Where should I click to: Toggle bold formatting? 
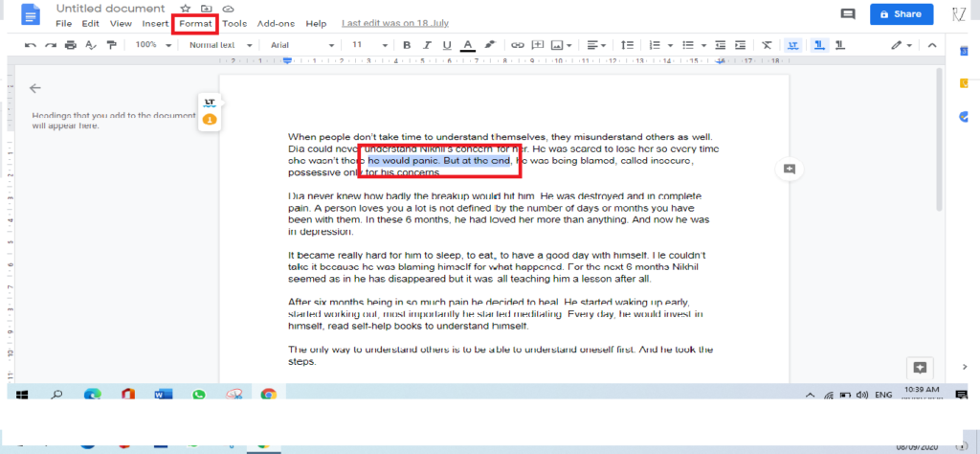click(x=407, y=45)
